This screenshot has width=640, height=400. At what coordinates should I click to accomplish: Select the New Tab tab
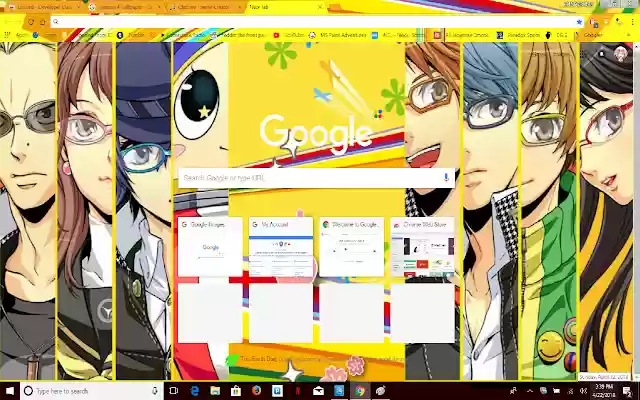286,7
